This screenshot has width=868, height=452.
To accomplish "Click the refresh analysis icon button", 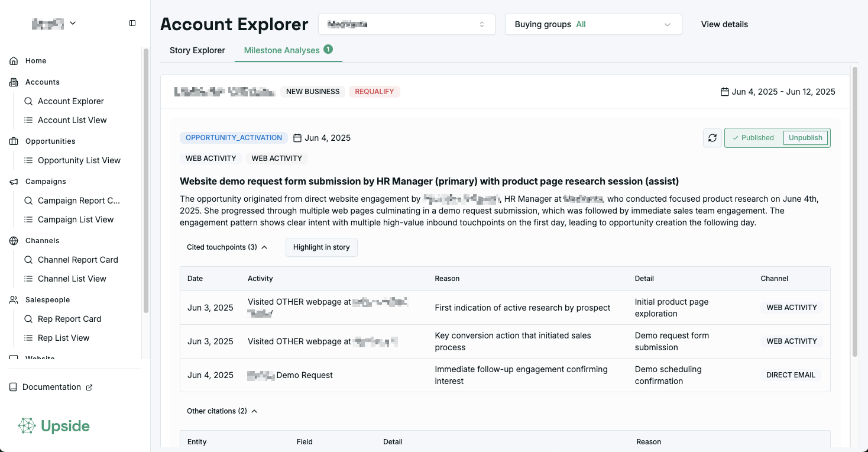I will [712, 138].
